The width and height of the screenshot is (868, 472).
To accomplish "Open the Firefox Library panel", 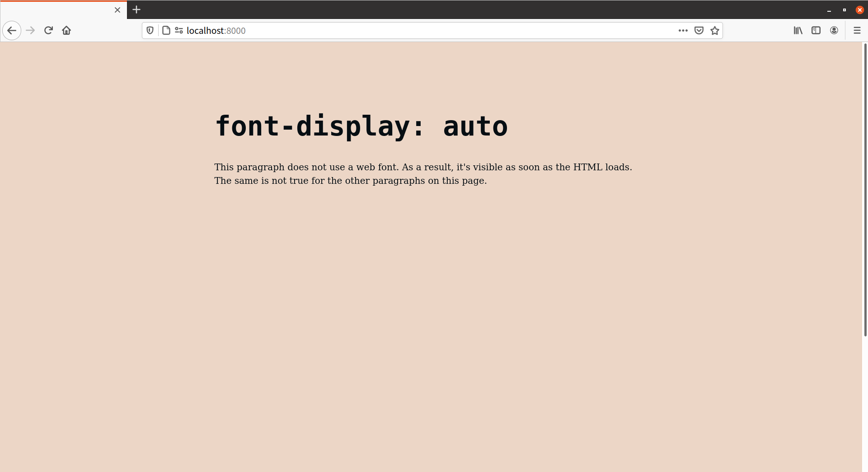I will (x=798, y=30).
